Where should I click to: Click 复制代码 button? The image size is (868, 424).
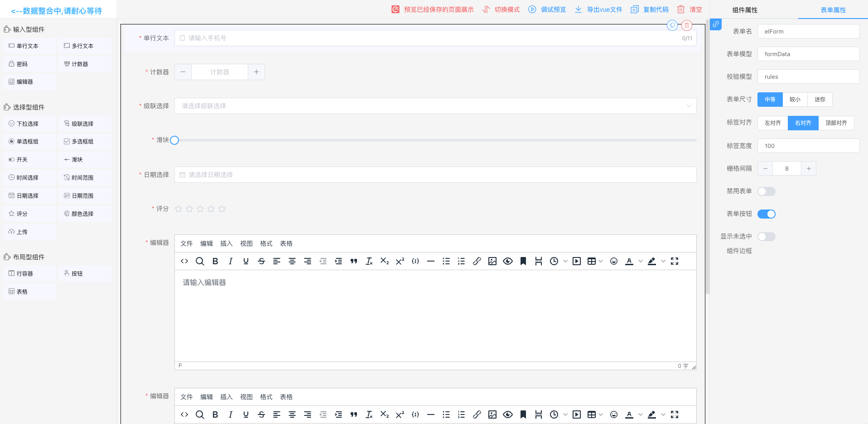[650, 10]
